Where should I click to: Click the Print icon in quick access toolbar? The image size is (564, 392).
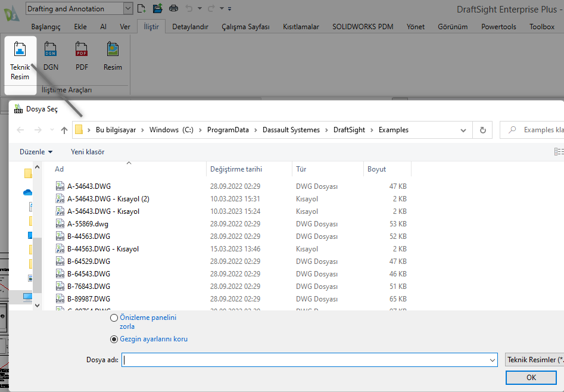(x=173, y=8)
